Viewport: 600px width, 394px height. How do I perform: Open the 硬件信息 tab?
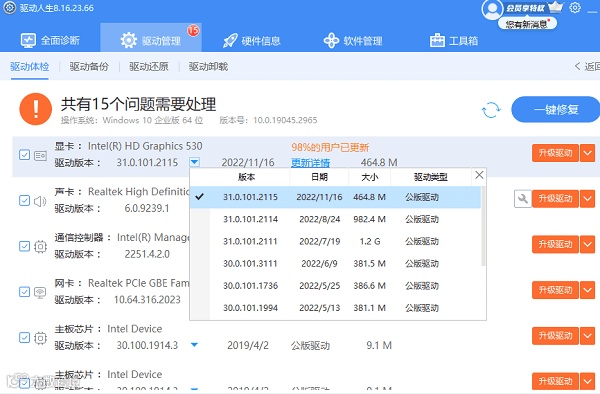251,40
